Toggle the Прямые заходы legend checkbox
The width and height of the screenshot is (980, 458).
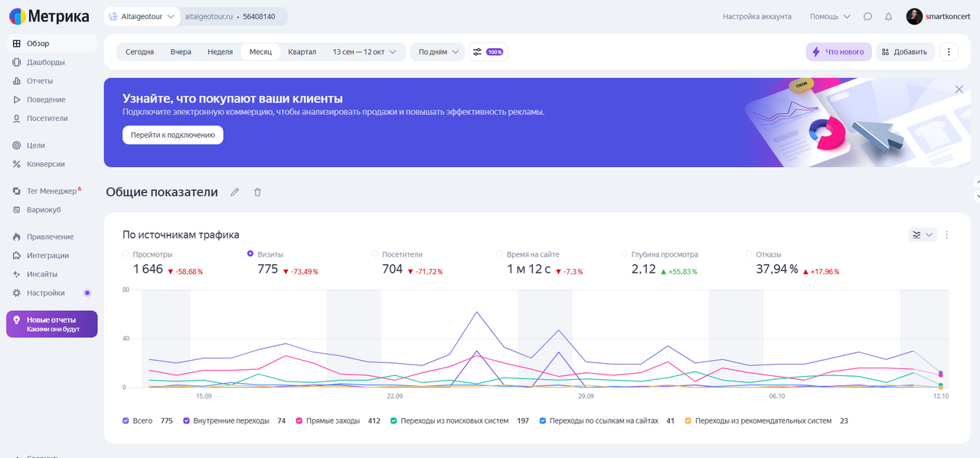[x=299, y=420]
